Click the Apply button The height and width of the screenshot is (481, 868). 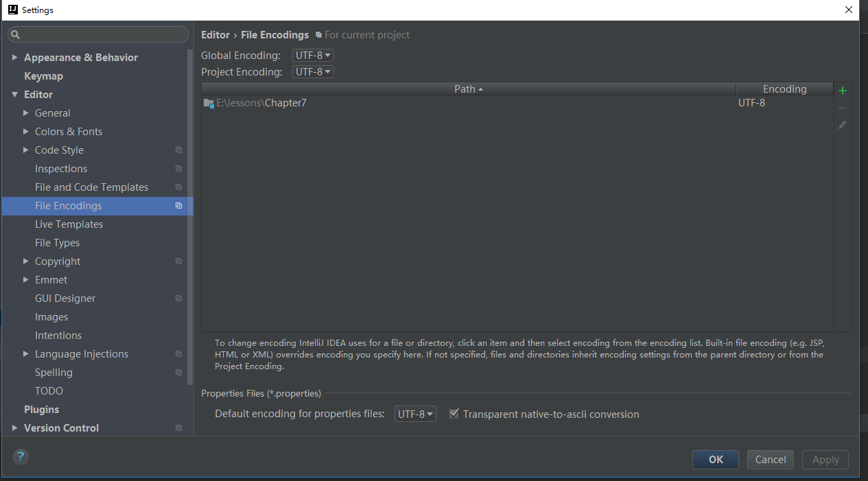(825, 460)
